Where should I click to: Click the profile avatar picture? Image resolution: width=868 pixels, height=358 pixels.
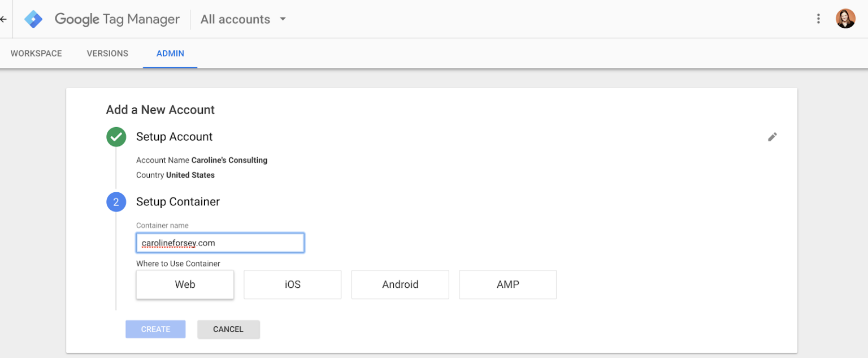tap(845, 18)
